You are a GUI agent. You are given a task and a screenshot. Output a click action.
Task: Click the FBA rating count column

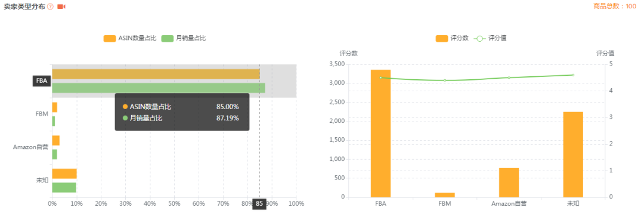380,134
